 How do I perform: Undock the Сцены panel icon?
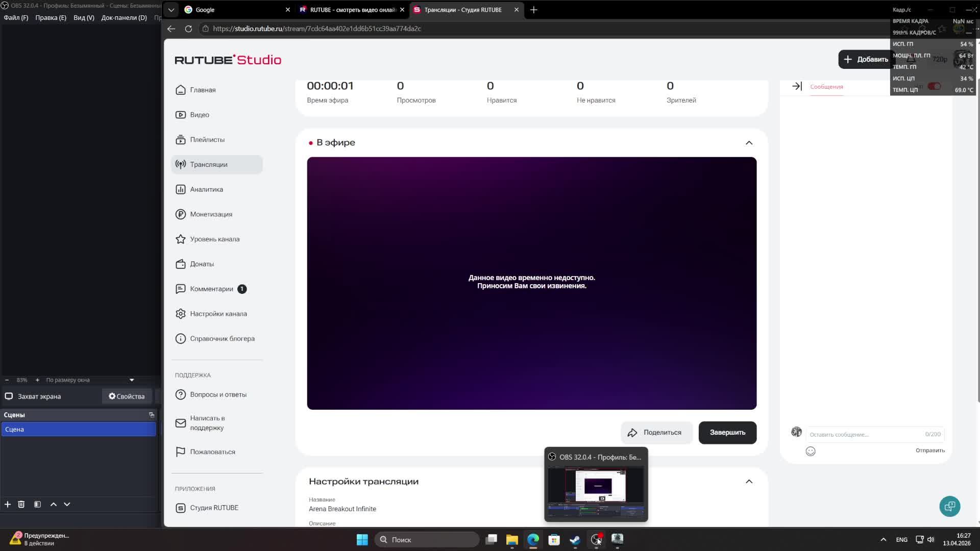[152, 415]
